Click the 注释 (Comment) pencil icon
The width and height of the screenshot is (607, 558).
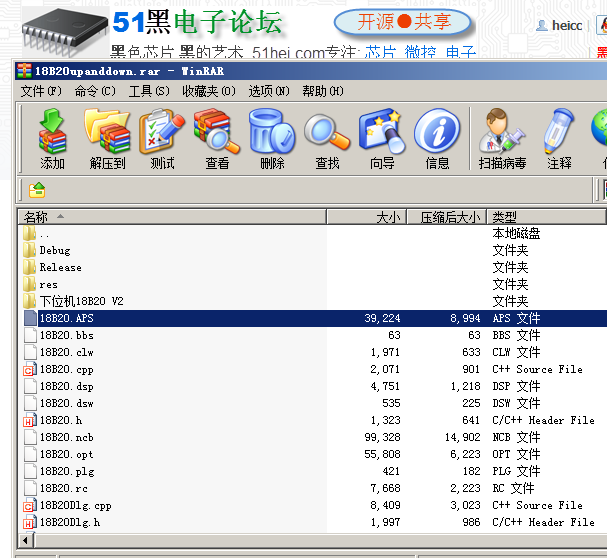559,139
